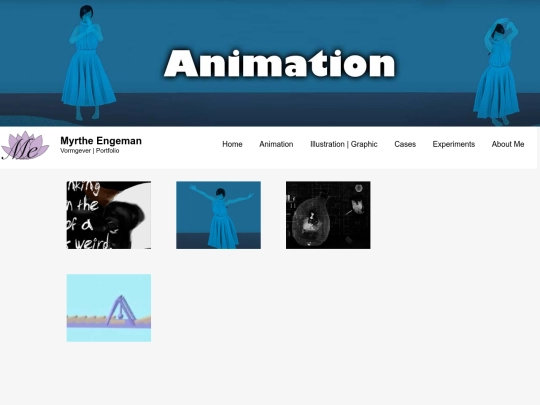
Task: Open the Experiments menu item
Action: pos(454,144)
